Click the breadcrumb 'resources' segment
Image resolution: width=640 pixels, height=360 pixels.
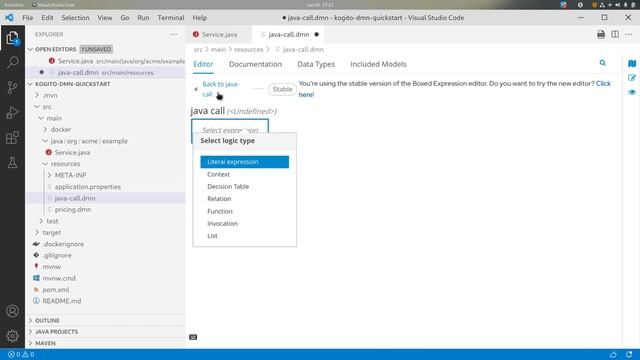coord(249,49)
